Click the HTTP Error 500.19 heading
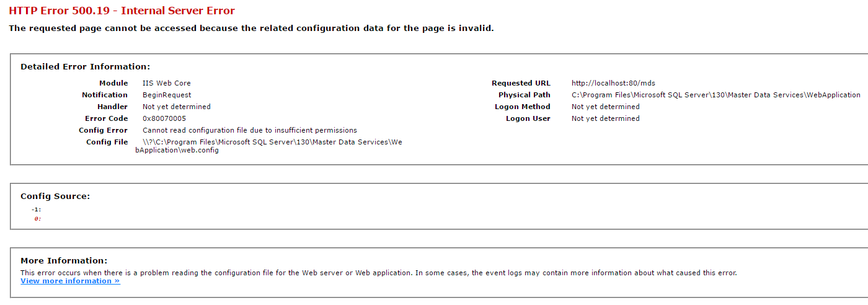Viewport: 868px width, 305px height. click(x=122, y=11)
